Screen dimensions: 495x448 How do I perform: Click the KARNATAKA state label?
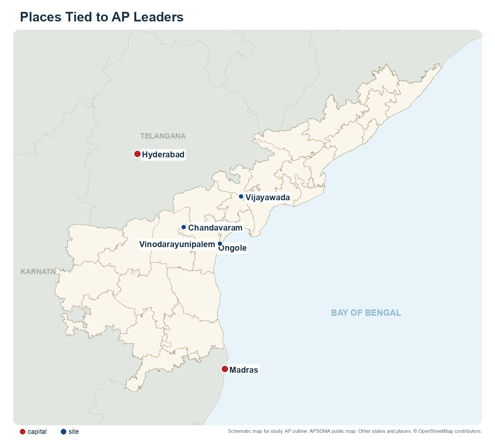(43, 272)
